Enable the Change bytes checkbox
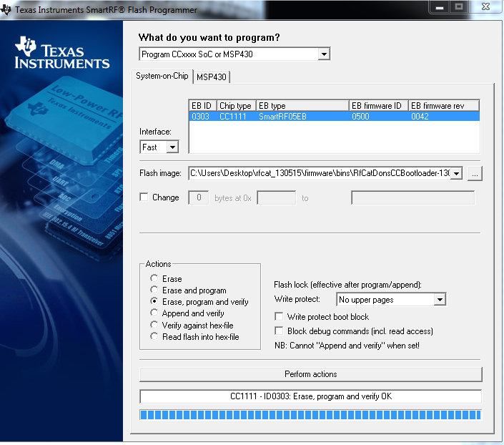 tap(144, 197)
